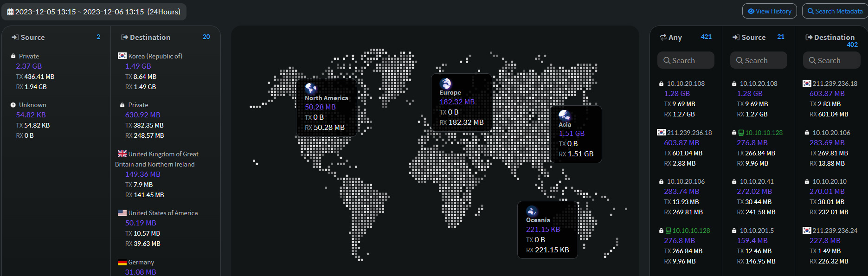Select the Unknown source question icon

pyautogui.click(x=13, y=105)
